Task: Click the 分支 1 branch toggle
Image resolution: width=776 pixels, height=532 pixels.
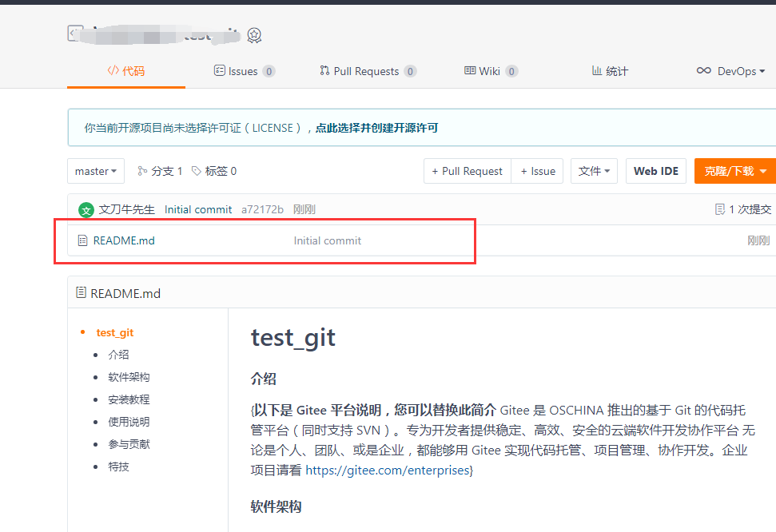Action: click(x=159, y=170)
